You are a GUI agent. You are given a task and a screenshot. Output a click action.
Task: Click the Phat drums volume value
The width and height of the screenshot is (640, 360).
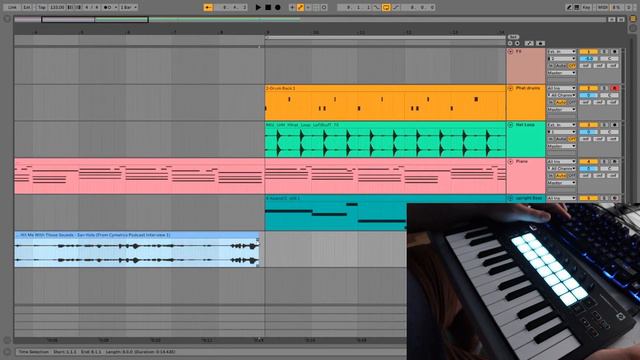tap(588, 95)
